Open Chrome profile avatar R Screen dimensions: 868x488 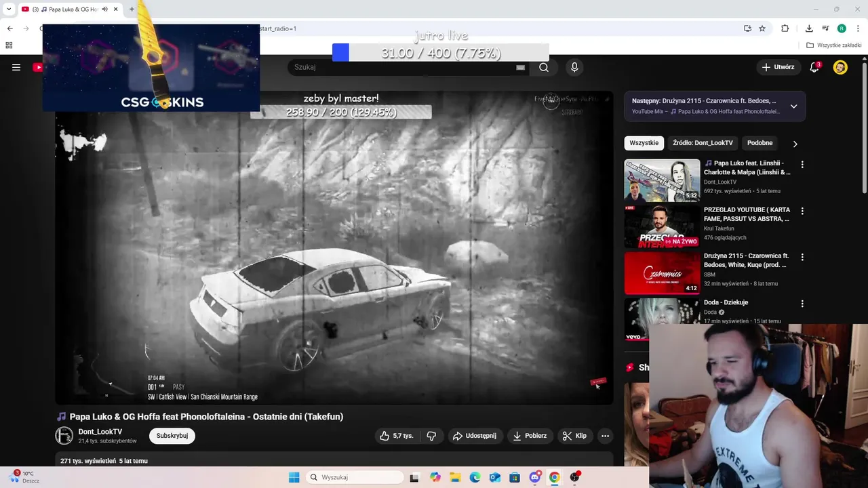[x=842, y=28]
